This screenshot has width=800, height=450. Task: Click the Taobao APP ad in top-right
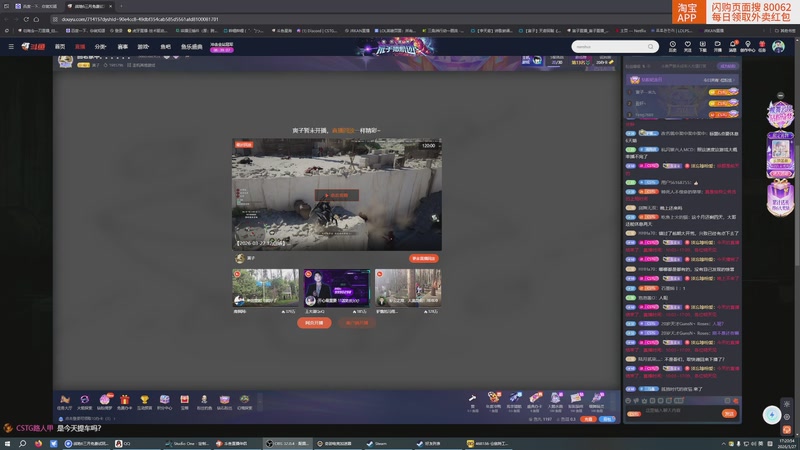click(736, 12)
